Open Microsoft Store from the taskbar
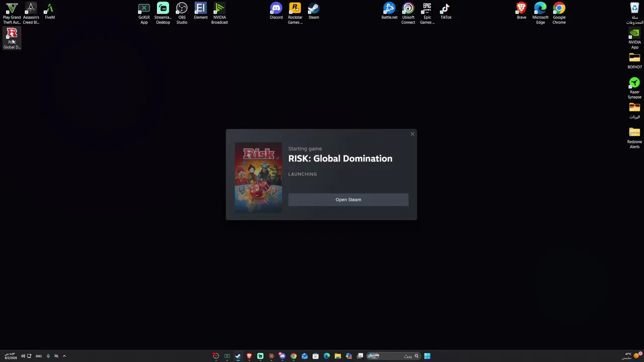Screen dimensions: 644x362 (315, 356)
